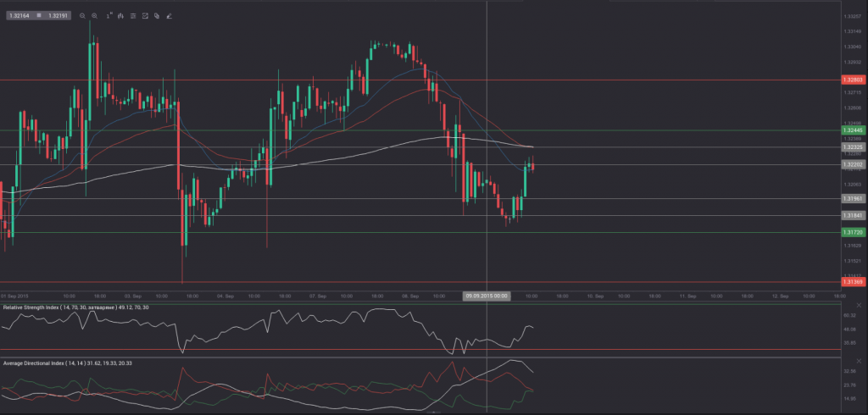Viewport: 868px width, 415px height.
Task: Open the indicators list icon
Action: coord(133,16)
